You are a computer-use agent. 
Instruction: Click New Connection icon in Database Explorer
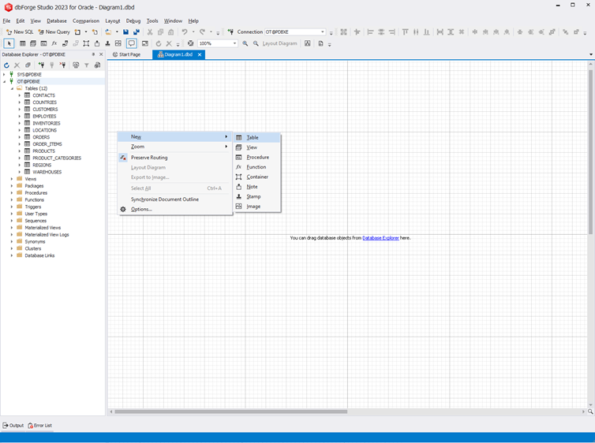pos(41,65)
